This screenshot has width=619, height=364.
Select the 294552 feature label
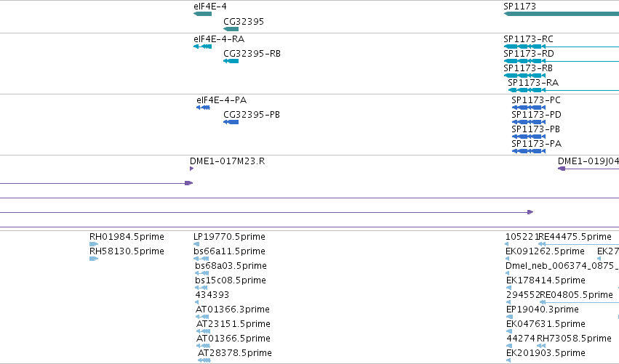523,294
